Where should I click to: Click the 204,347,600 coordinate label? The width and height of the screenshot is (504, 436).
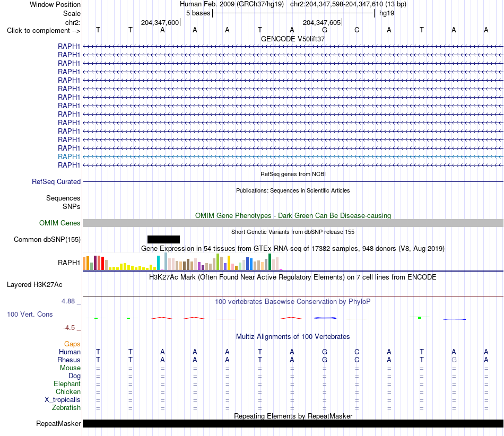click(x=160, y=22)
